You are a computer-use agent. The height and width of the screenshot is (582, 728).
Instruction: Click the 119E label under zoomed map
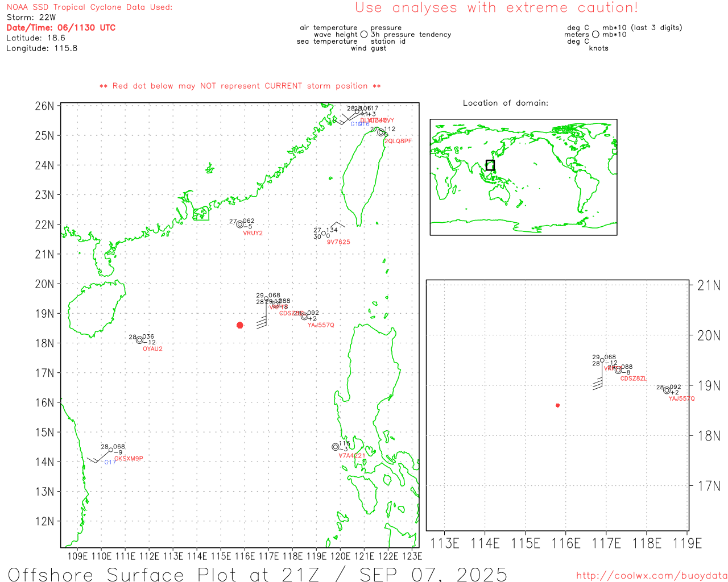point(687,543)
